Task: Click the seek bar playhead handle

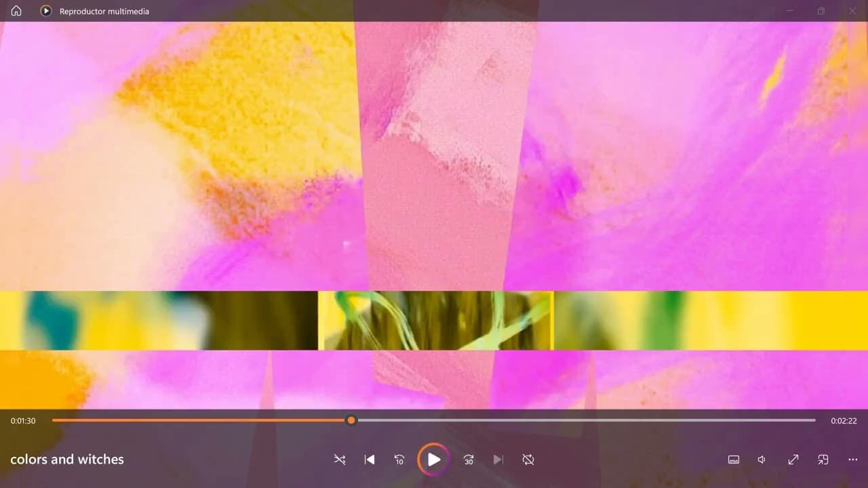Action: (x=351, y=420)
